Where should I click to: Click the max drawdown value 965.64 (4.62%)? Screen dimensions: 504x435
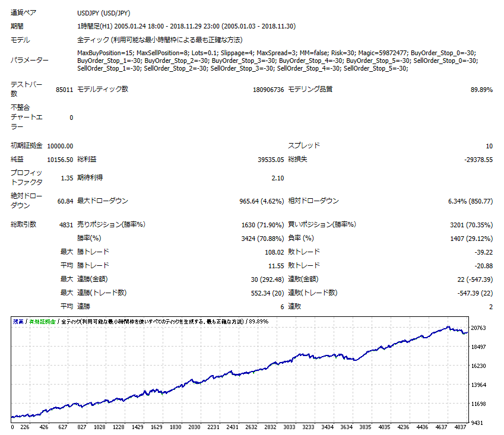(262, 201)
